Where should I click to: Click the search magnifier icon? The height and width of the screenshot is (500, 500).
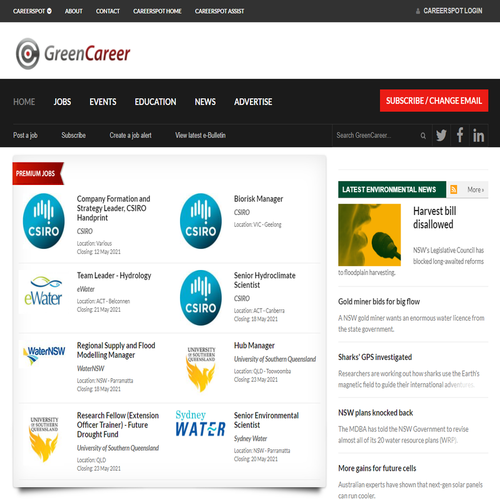[423, 136]
